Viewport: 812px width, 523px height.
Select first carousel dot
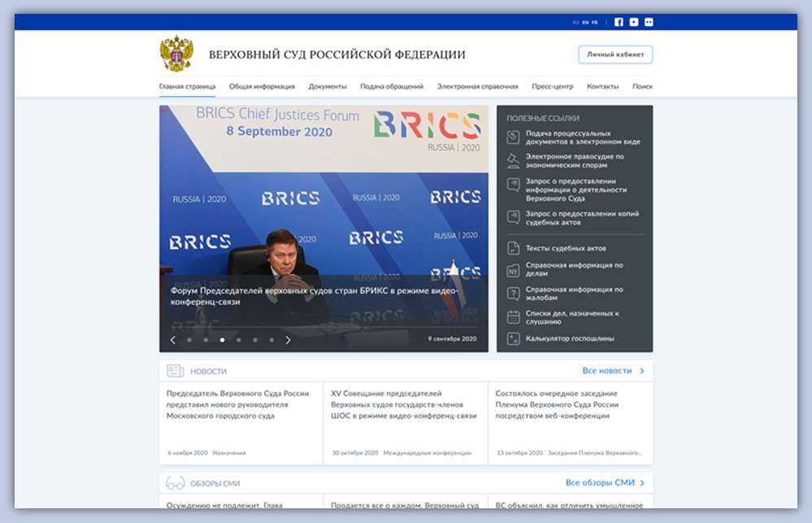[x=189, y=340]
